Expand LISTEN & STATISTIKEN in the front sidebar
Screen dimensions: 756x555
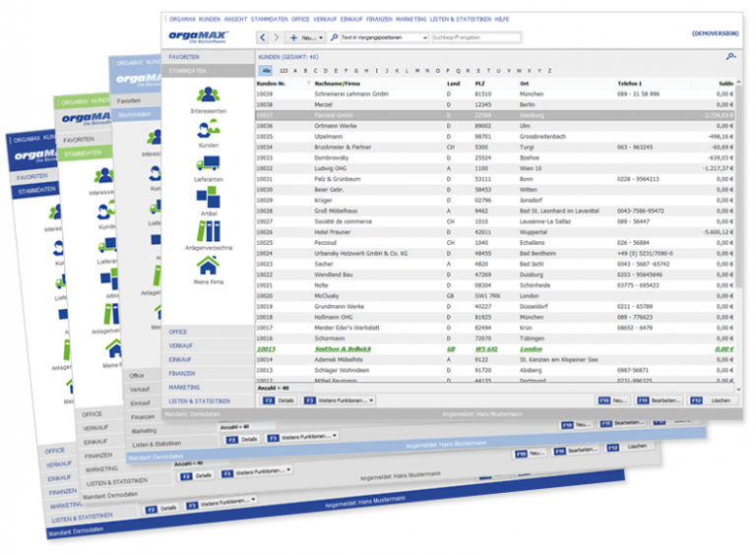pyautogui.click(x=208, y=401)
